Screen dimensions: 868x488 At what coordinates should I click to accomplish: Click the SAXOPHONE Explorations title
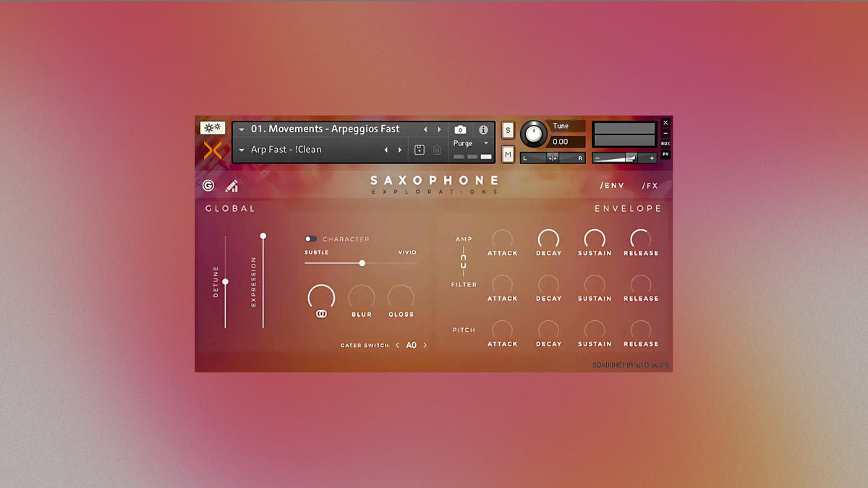point(434,184)
